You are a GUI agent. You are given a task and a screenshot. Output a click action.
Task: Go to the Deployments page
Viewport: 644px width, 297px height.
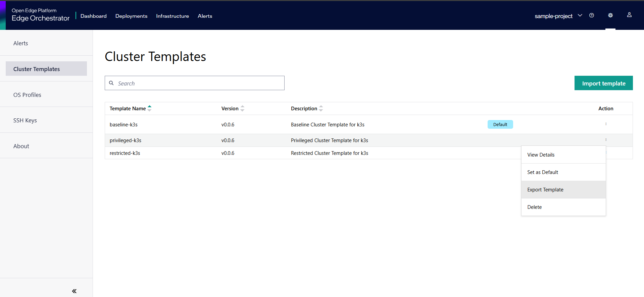click(131, 16)
